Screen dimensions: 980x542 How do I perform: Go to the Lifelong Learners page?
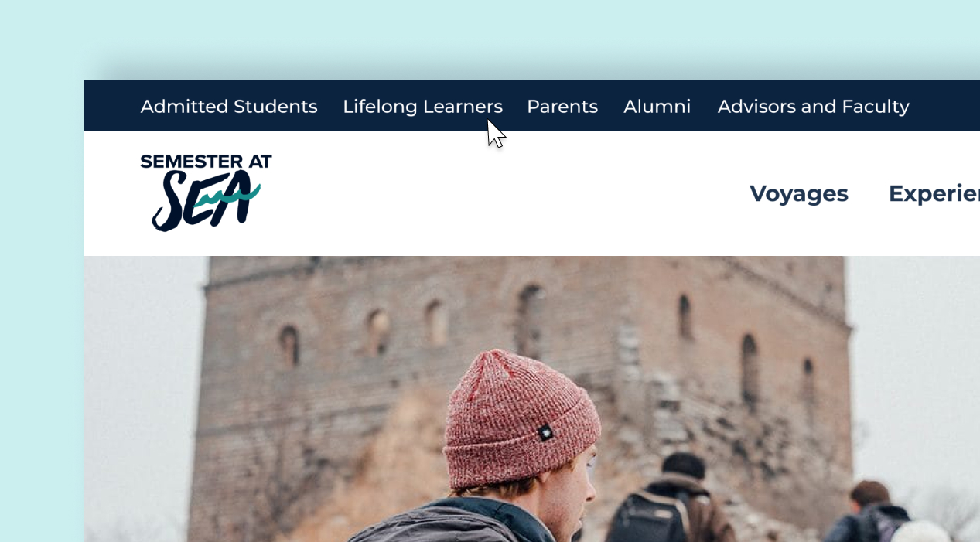422,106
